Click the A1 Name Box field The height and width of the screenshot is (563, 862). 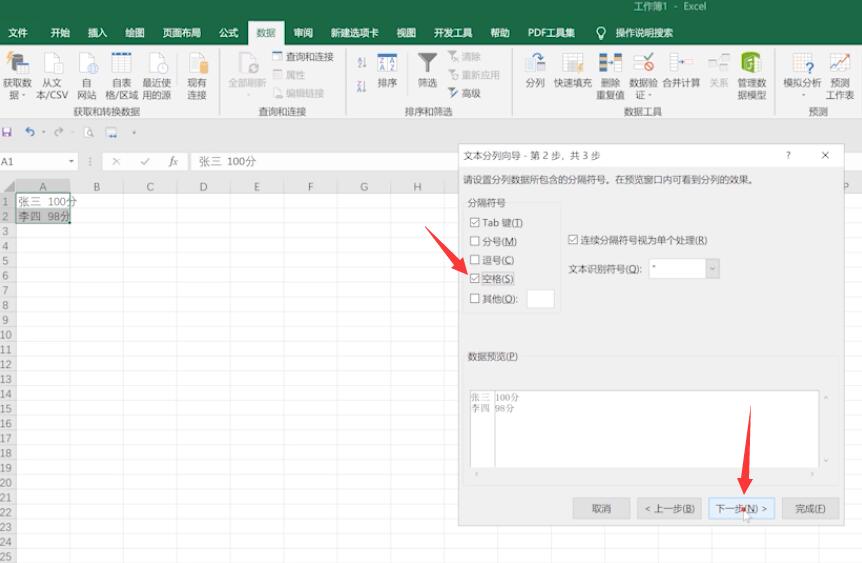(33, 161)
